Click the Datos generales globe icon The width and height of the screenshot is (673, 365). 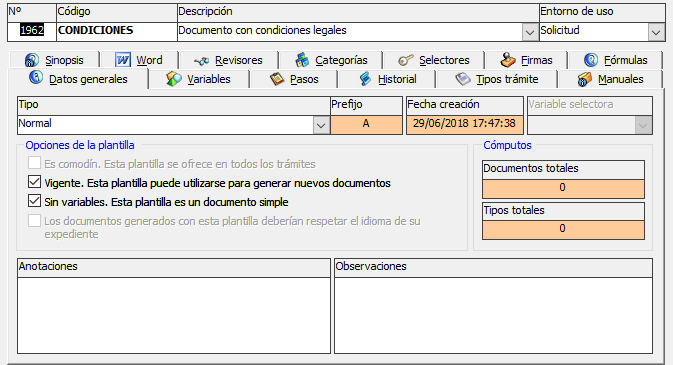pyautogui.click(x=36, y=78)
